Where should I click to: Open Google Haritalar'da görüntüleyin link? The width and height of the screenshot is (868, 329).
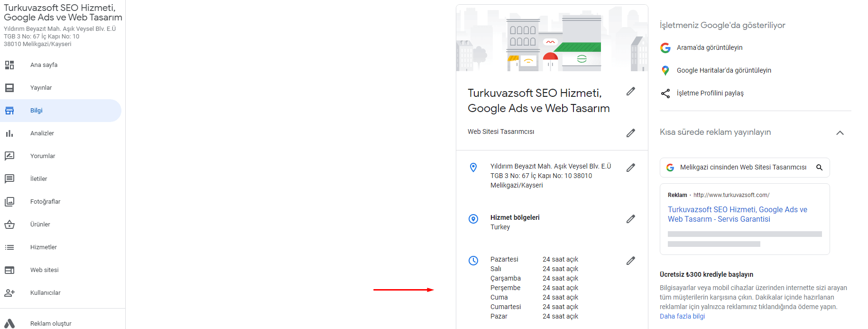tap(724, 71)
